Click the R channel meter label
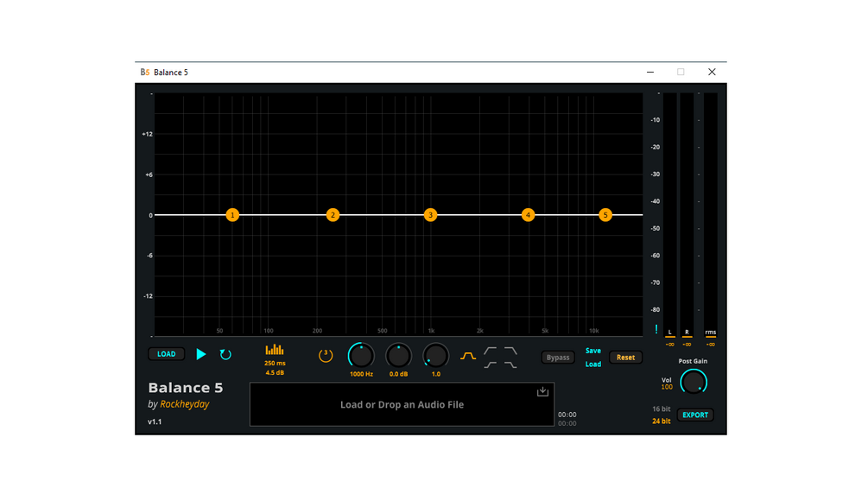868x488 pixels. [687, 332]
